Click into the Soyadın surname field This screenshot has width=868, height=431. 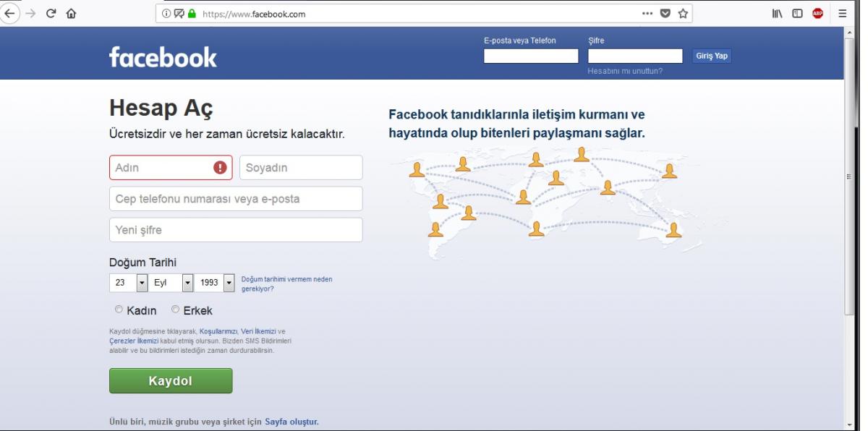click(x=301, y=168)
